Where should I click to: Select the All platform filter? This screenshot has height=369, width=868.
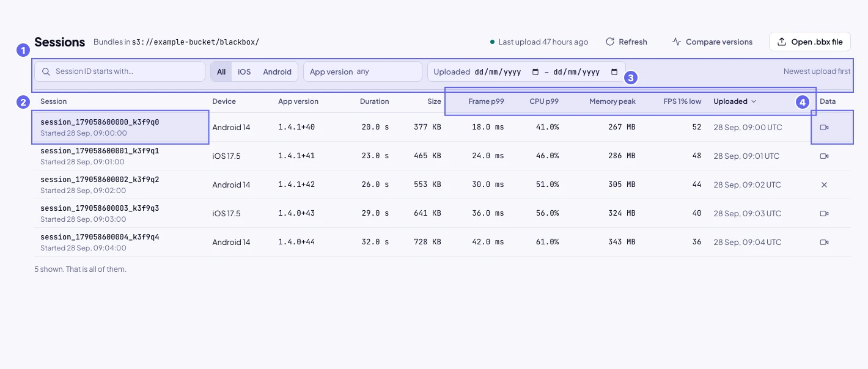pyautogui.click(x=221, y=71)
